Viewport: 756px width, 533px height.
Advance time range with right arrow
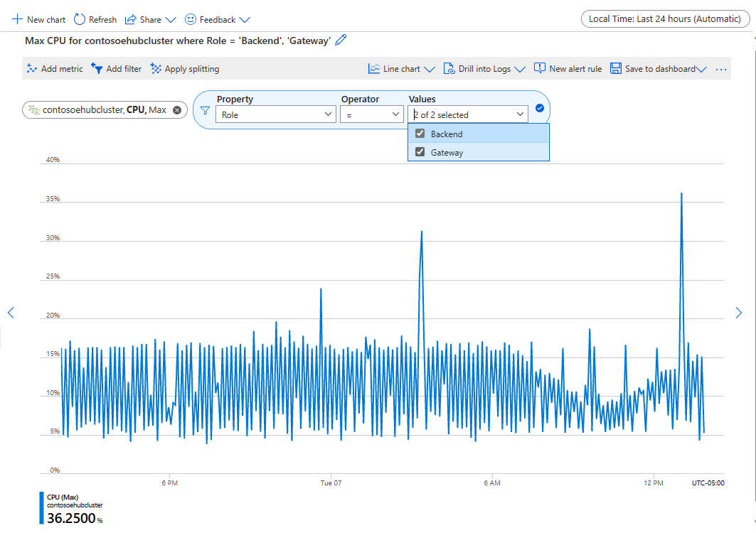[738, 312]
